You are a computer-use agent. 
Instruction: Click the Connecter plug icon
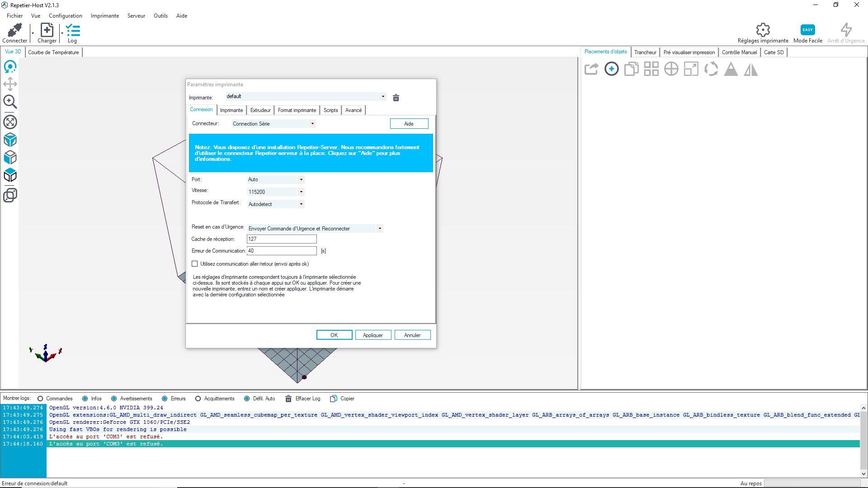click(14, 31)
